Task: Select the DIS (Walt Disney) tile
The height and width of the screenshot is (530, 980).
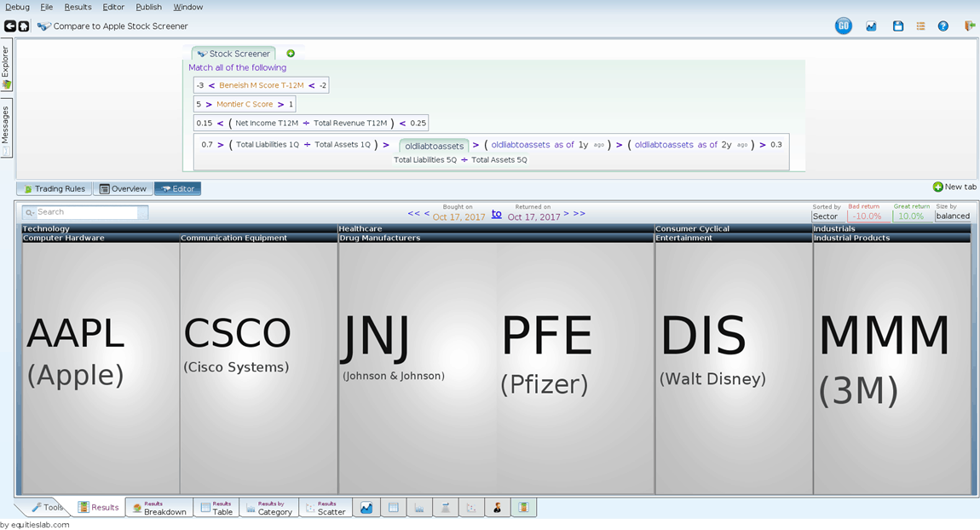Action: tap(734, 368)
